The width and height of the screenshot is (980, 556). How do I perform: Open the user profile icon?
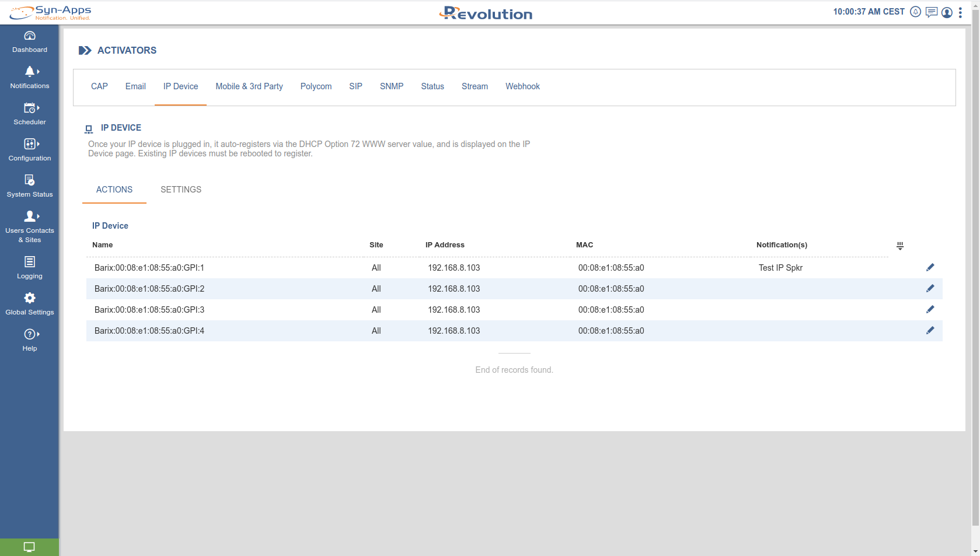pos(947,12)
